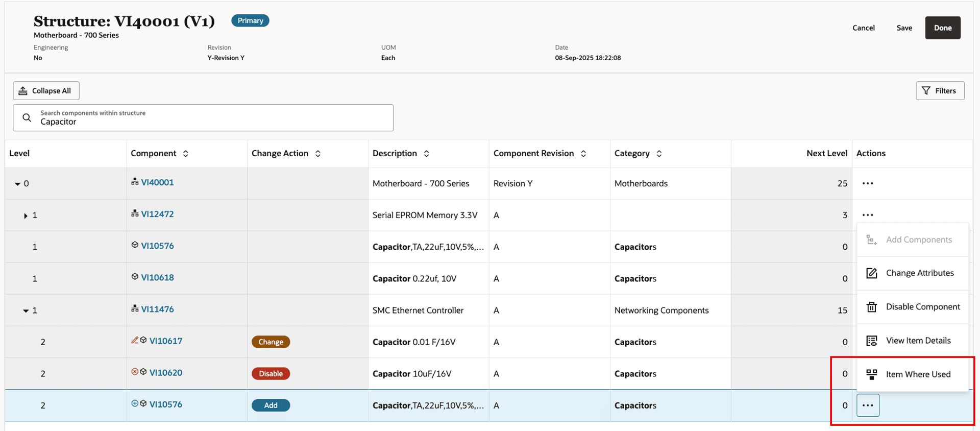The image size is (980, 431).
Task: Click the disabled Add Components menu entry
Action: pos(913,240)
